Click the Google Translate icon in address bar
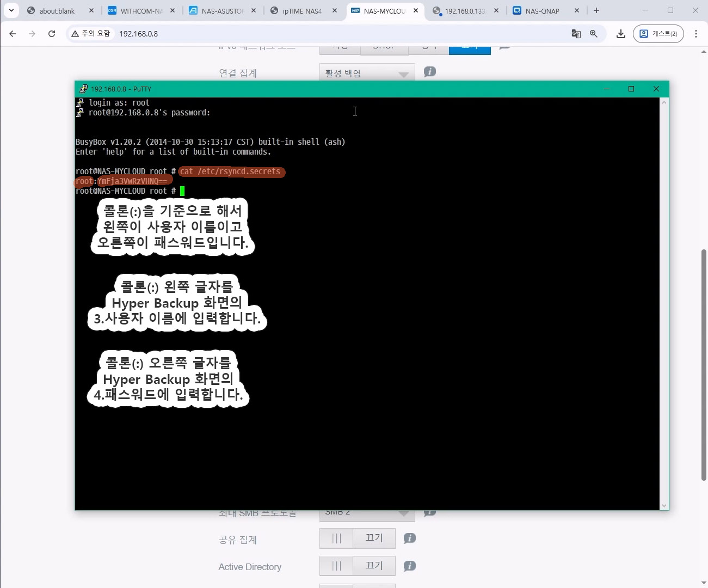Screen dimensions: 708x588 [x=576, y=34]
